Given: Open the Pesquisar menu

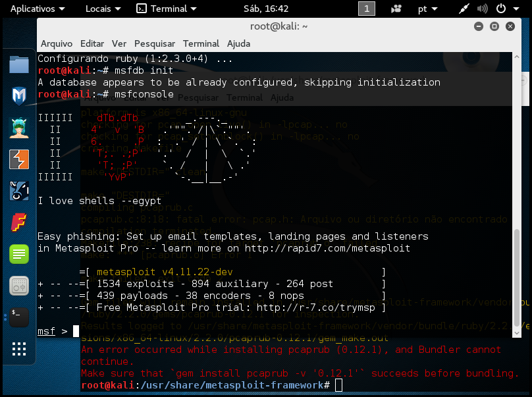Looking at the screenshot, I should click(155, 43).
